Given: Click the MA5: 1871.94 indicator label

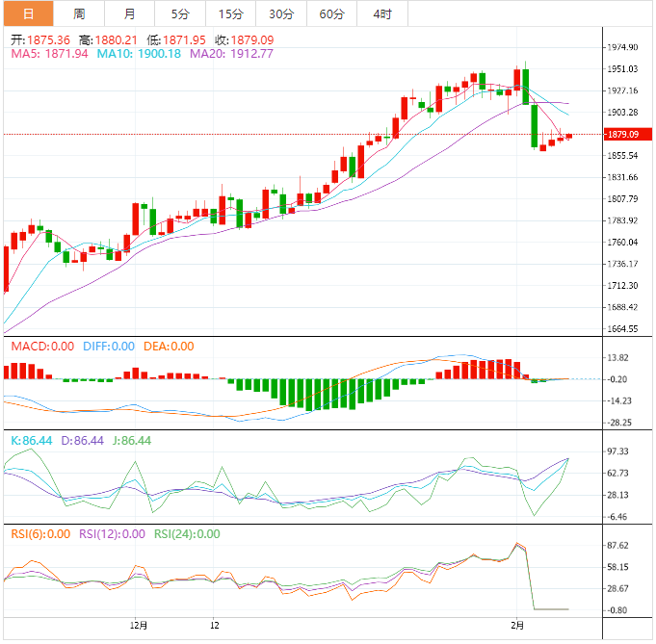Looking at the screenshot, I should click(x=49, y=54).
